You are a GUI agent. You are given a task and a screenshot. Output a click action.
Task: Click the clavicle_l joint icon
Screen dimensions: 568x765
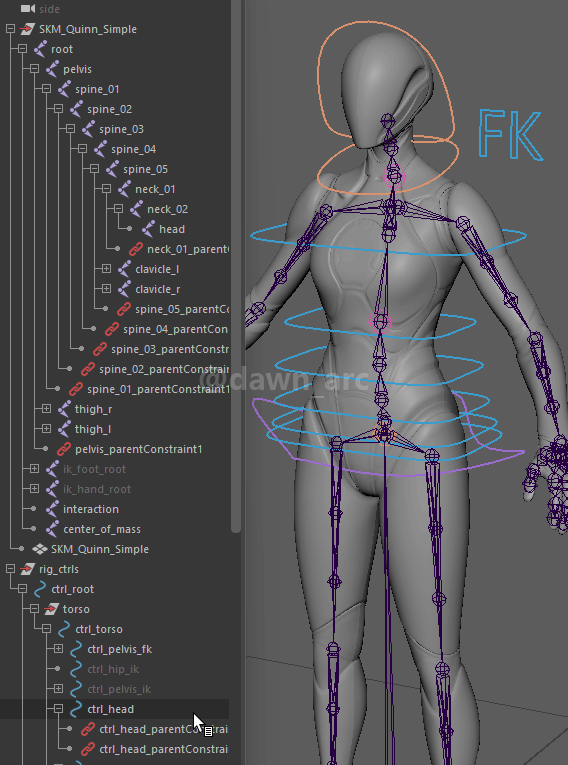point(124,269)
